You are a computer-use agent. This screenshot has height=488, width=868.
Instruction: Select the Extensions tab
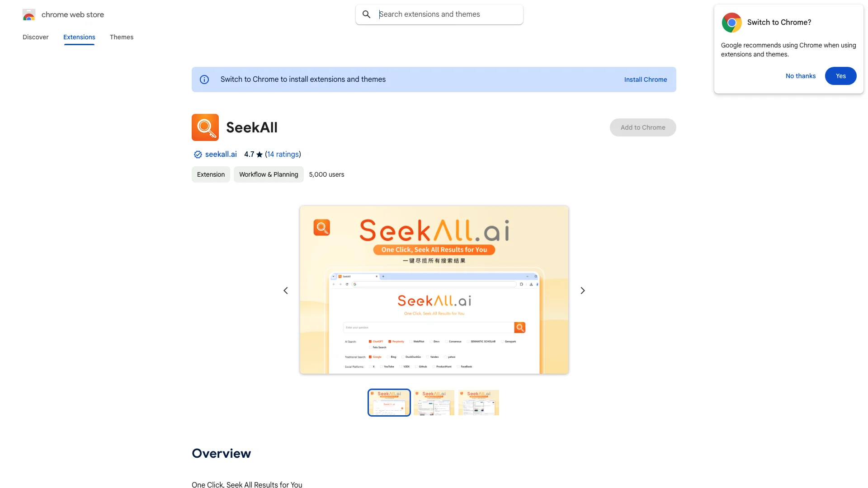click(79, 37)
